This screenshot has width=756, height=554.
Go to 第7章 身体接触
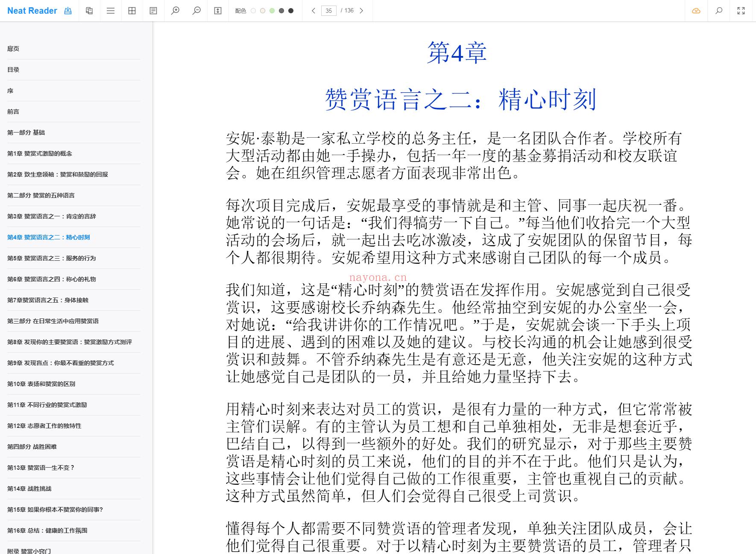(48, 300)
